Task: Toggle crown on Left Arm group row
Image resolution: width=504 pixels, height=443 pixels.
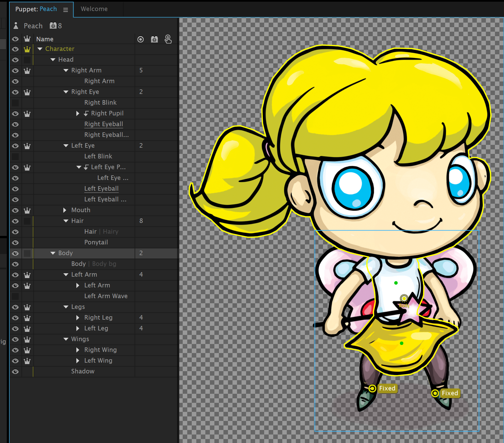Action: [27, 275]
